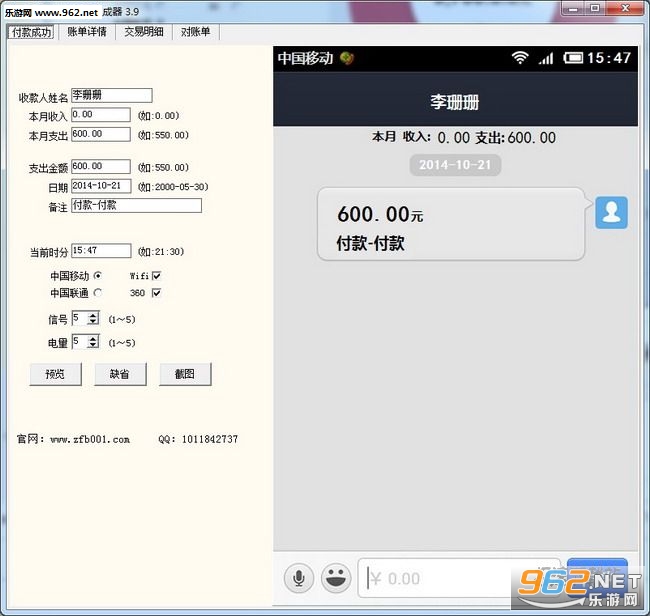This screenshot has height=616, width=650.
Task: Click the 本月支出 input field
Action: click(x=101, y=134)
